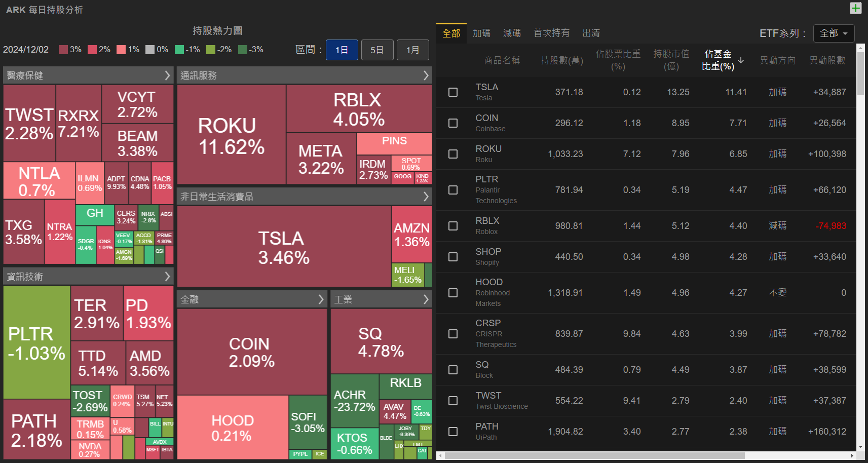Click the ACHR -23.72% heatmap tile
The width and height of the screenshot is (868, 463).
pyautogui.click(x=355, y=401)
